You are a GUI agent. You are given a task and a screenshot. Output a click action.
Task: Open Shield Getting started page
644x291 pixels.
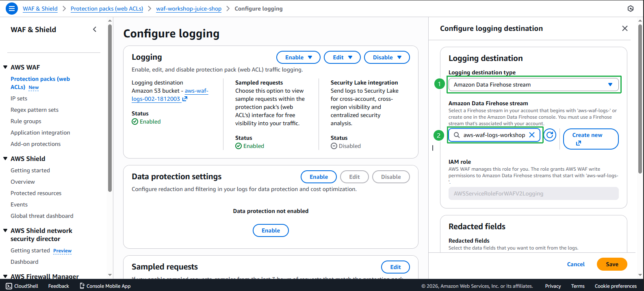pos(30,170)
